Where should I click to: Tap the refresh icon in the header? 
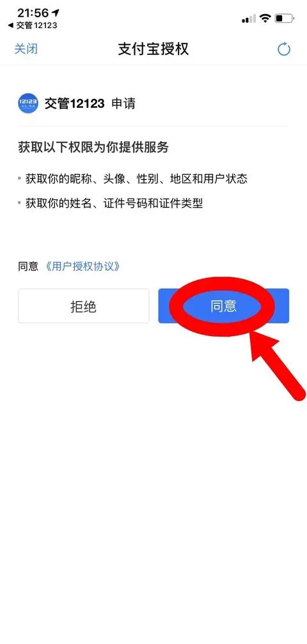(x=284, y=49)
